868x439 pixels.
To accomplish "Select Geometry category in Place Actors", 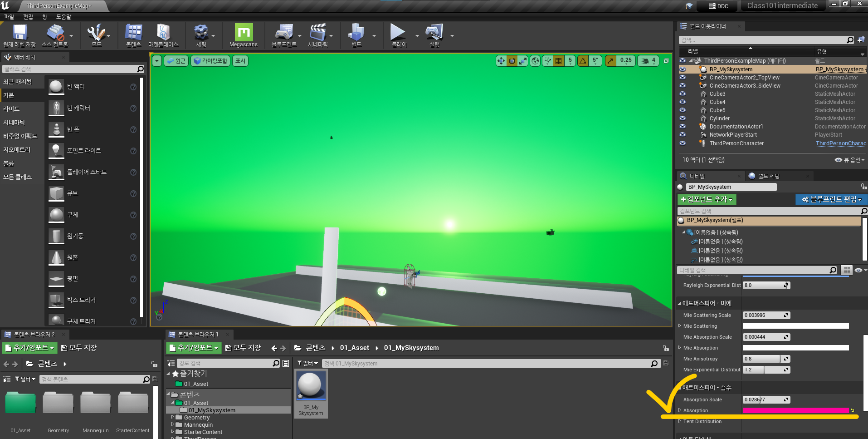I will pyautogui.click(x=17, y=150).
